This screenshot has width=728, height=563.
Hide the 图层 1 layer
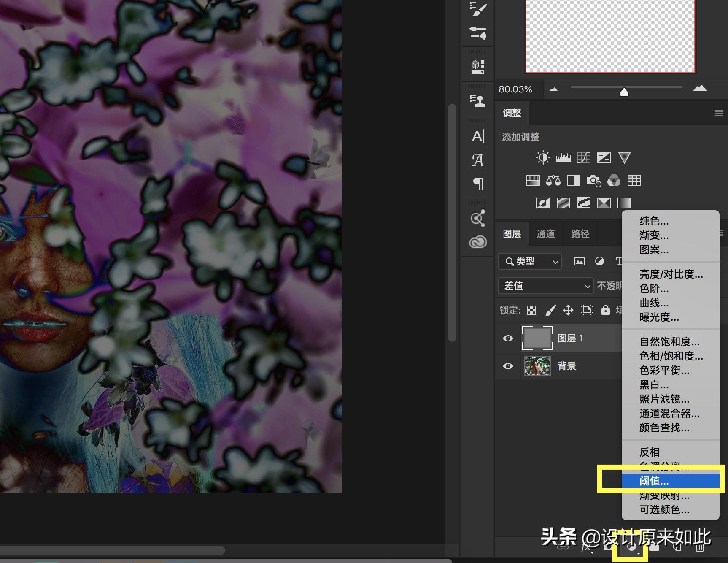pos(508,338)
